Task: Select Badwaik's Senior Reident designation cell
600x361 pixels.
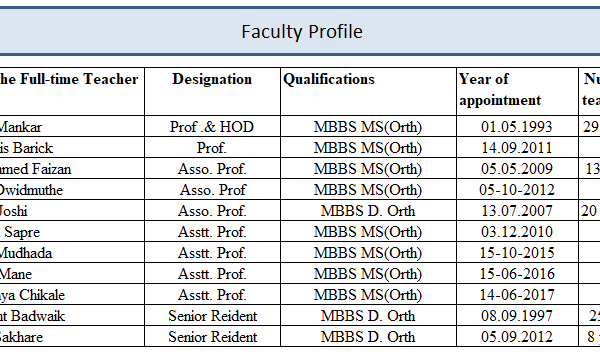Action: coord(212,316)
